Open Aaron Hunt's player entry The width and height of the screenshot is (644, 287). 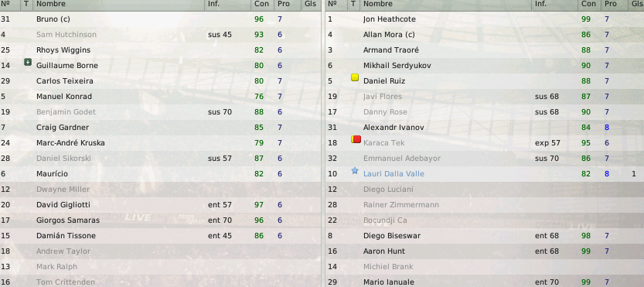point(485,251)
